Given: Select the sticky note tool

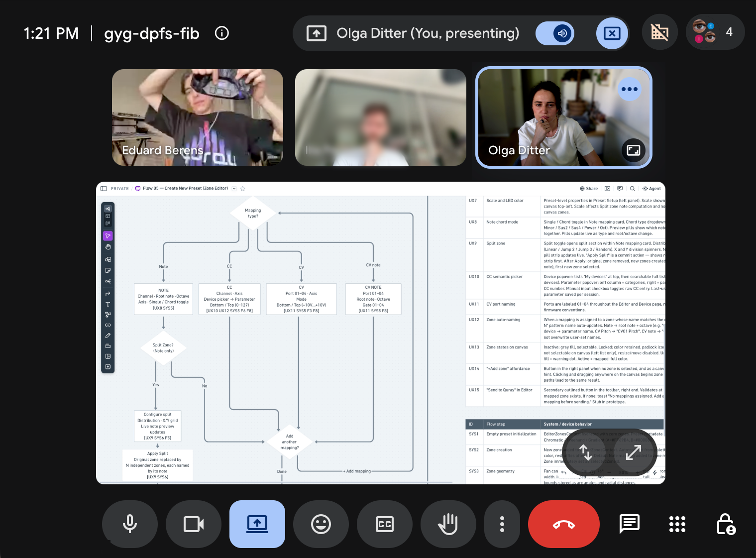Looking at the screenshot, I should point(108,270).
